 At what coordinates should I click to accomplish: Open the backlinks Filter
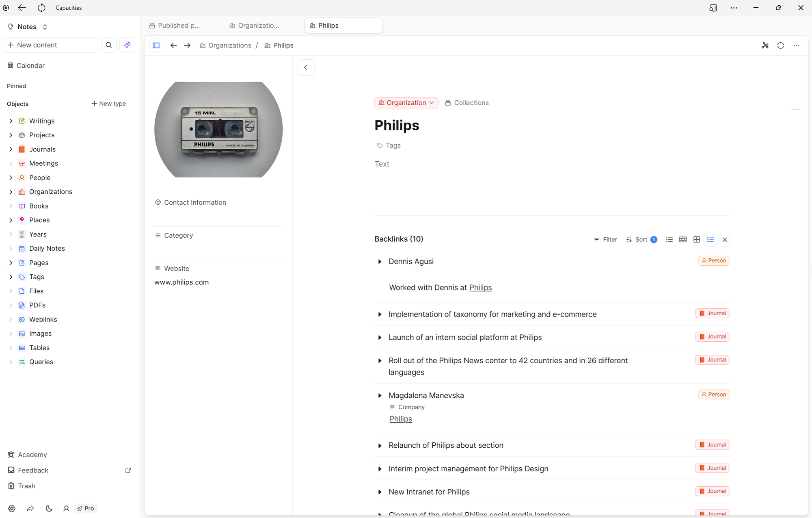[605, 240]
